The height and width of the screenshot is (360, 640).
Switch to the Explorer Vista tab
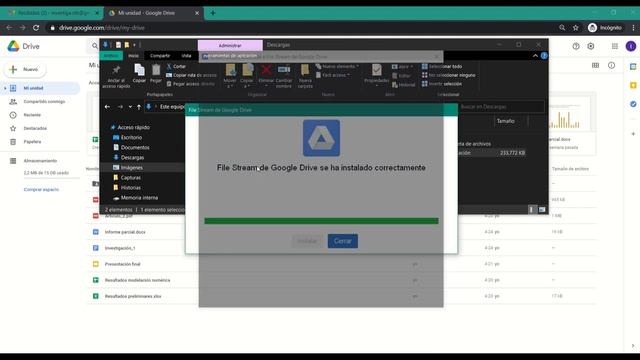coord(187,56)
